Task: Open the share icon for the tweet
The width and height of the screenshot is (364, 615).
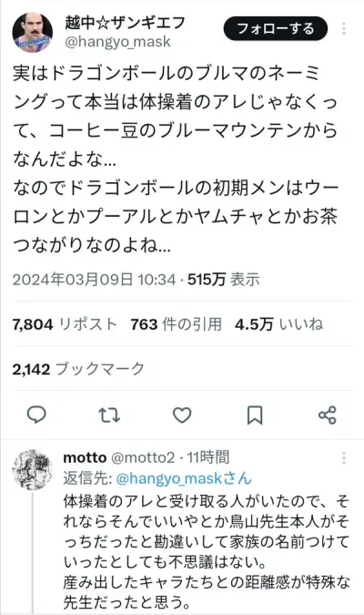Action: tap(328, 415)
